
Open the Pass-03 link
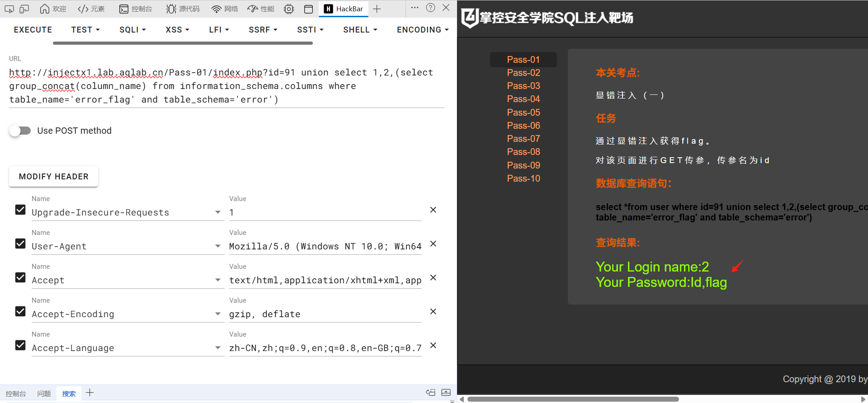click(x=524, y=86)
